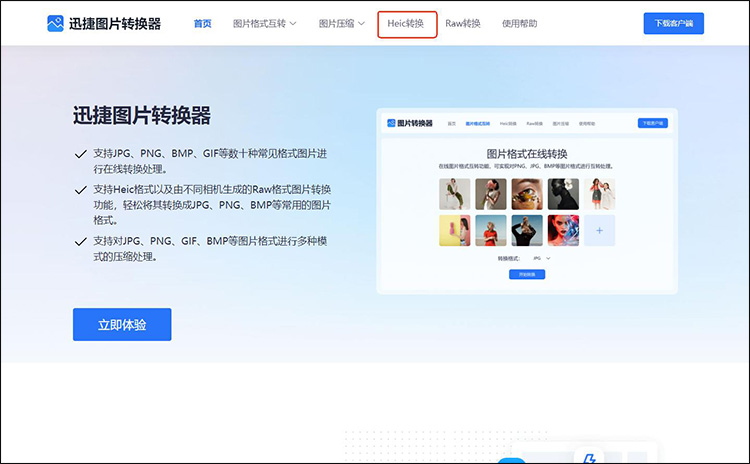The width and height of the screenshot is (750, 464).
Task: Click the preview thumbnail of two girls
Action: (x=599, y=194)
